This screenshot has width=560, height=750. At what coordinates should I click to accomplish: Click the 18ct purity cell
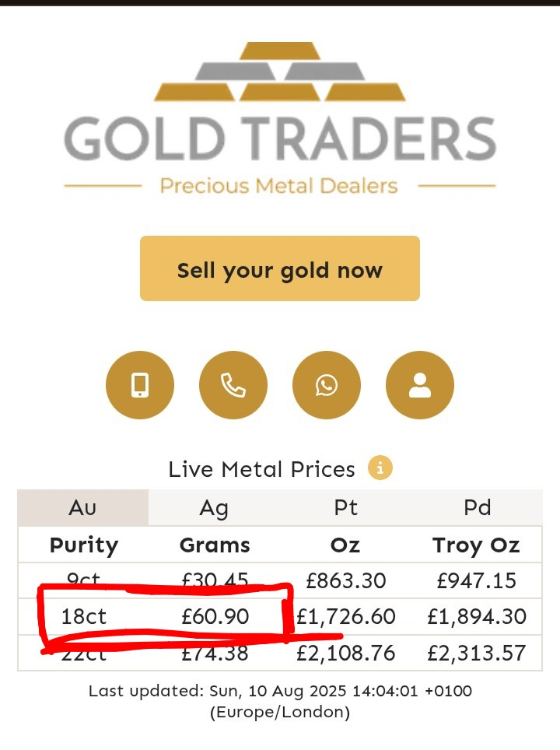click(84, 616)
